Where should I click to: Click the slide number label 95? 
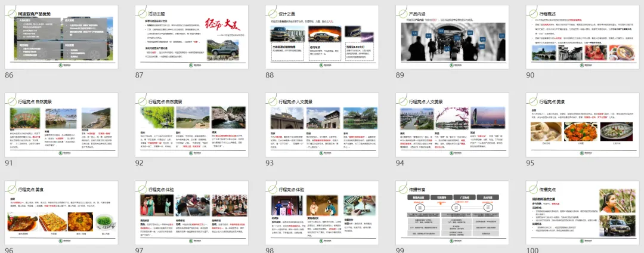tap(531, 163)
